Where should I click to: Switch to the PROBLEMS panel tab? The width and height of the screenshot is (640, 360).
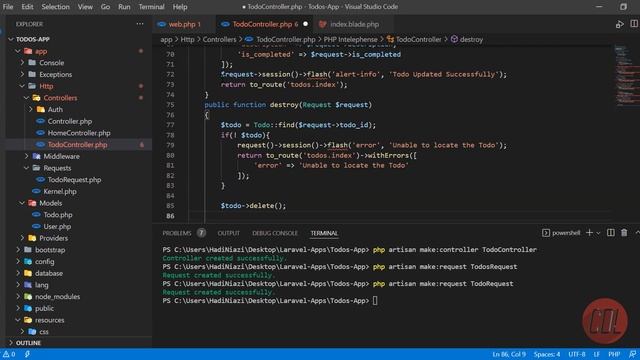(x=177, y=233)
